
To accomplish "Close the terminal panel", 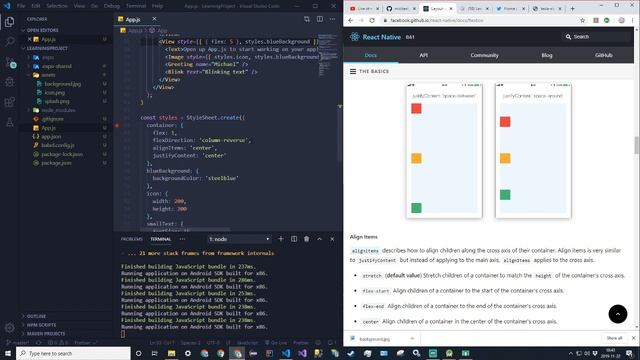I will pyautogui.click(x=332, y=239).
